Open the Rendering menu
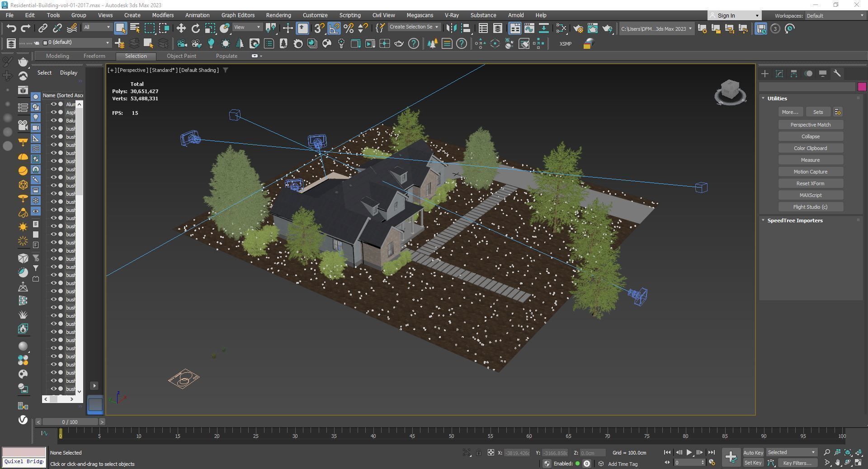The height and width of the screenshot is (469, 868). (278, 15)
